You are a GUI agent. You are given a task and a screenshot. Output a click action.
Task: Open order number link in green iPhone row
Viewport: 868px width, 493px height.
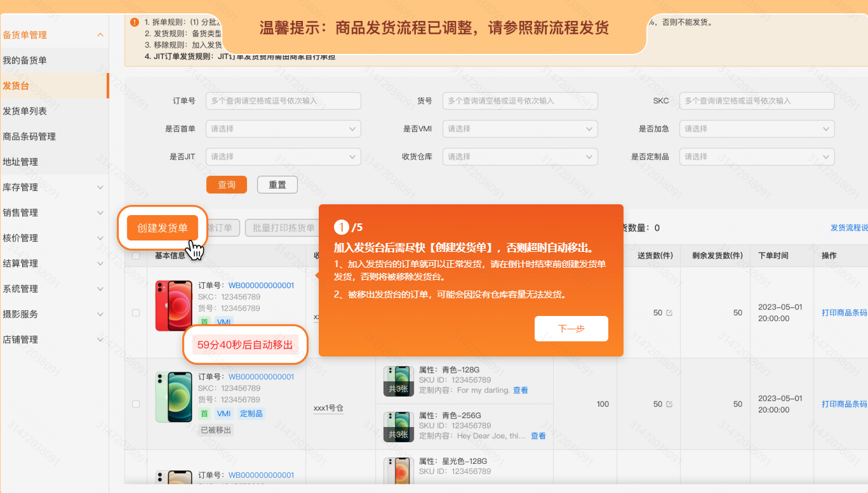coord(262,377)
